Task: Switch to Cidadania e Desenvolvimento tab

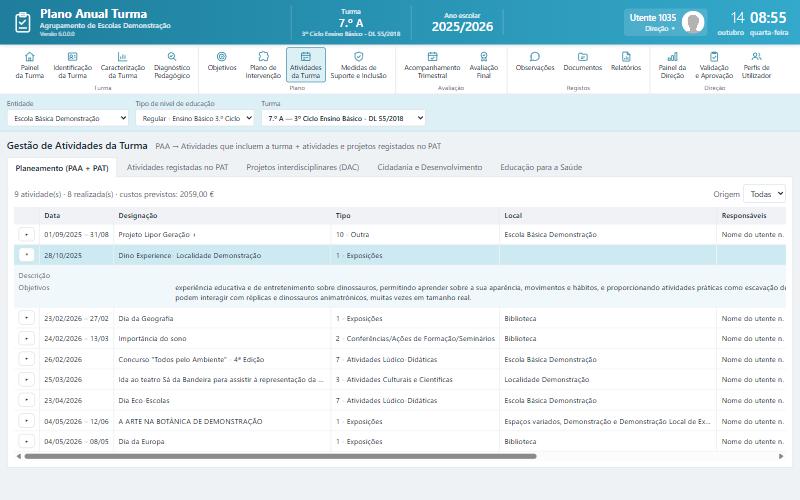Action: [430, 167]
